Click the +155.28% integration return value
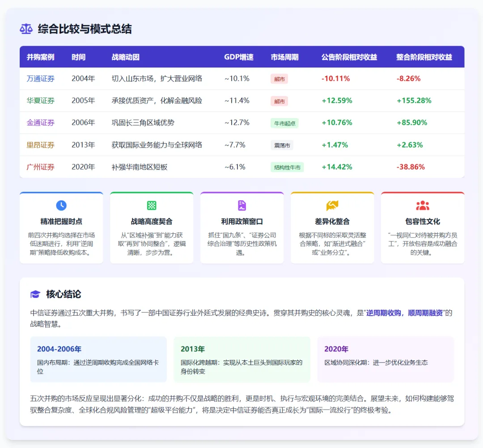 414,101
